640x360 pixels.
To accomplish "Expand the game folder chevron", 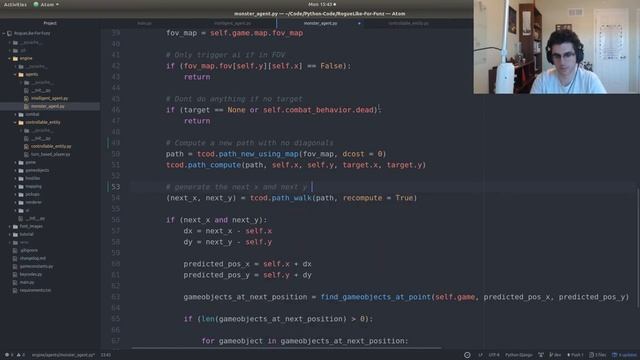I will 16,162.
